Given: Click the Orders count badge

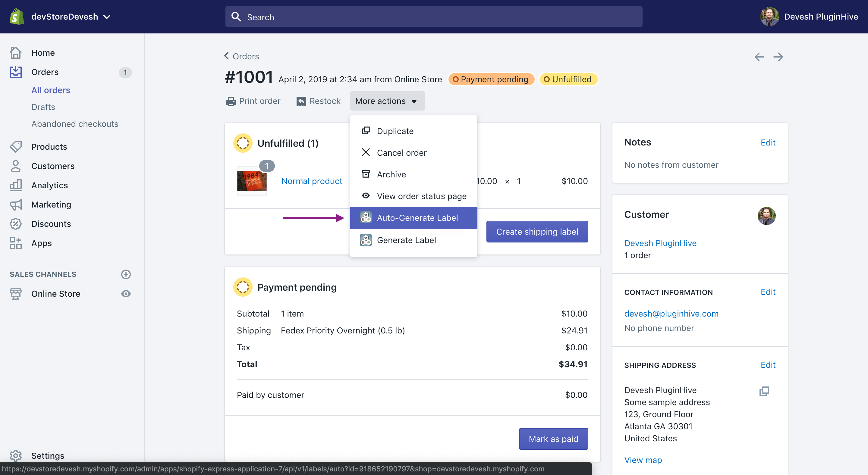Looking at the screenshot, I should click(125, 72).
